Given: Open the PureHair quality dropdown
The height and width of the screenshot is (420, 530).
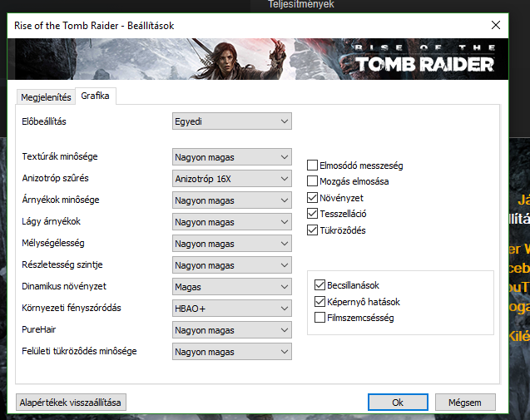Looking at the screenshot, I should 232,330.
